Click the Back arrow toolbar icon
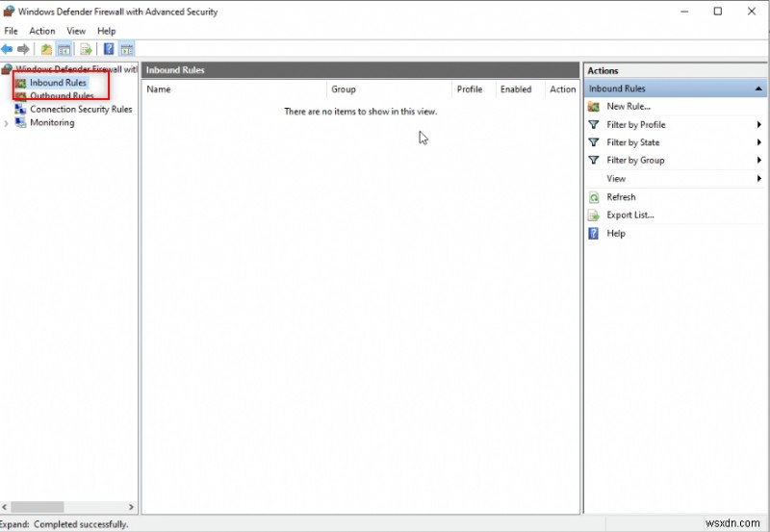The height and width of the screenshot is (532, 770). (x=7, y=49)
